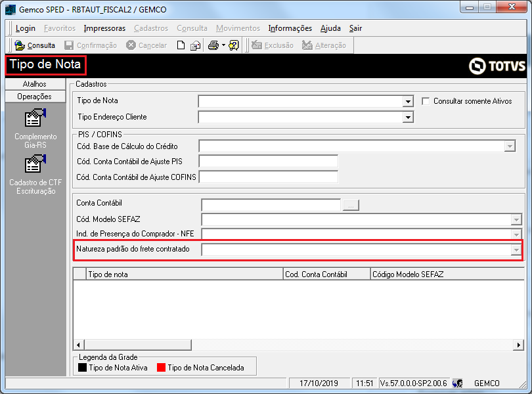Click Cod. Conta Contábil column header
This screenshot has width=532, height=394.
pos(326,274)
